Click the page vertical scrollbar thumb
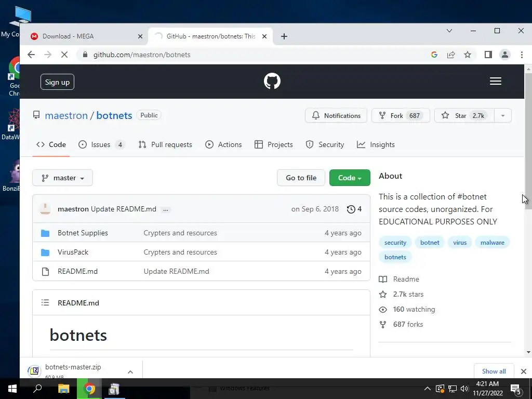The image size is (532, 399). (x=528, y=141)
